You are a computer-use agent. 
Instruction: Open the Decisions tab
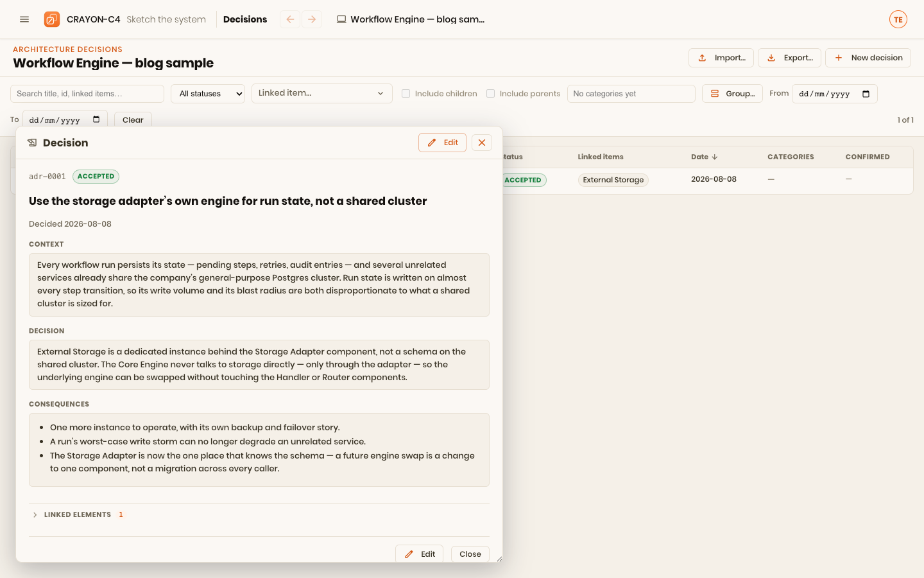[245, 19]
